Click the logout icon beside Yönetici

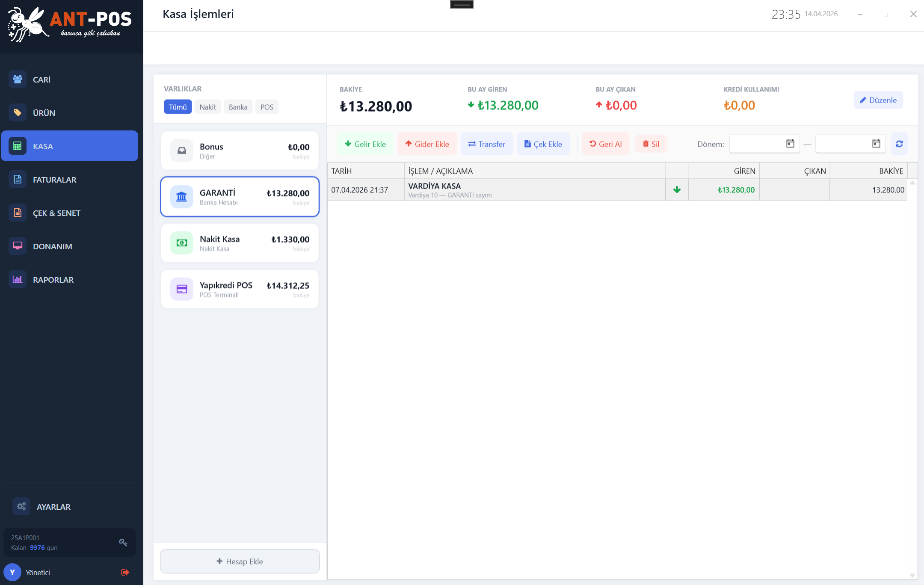click(125, 572)
